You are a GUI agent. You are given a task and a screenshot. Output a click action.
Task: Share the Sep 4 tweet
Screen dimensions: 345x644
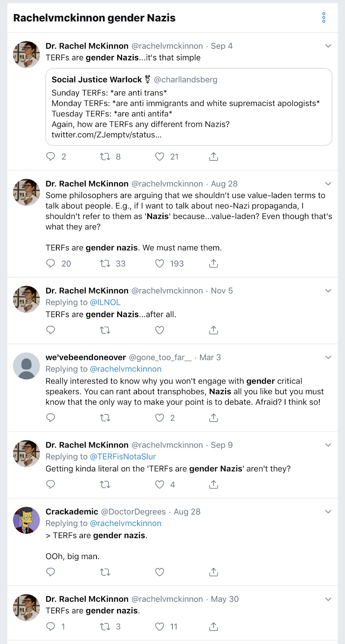(x=214, y=157)
